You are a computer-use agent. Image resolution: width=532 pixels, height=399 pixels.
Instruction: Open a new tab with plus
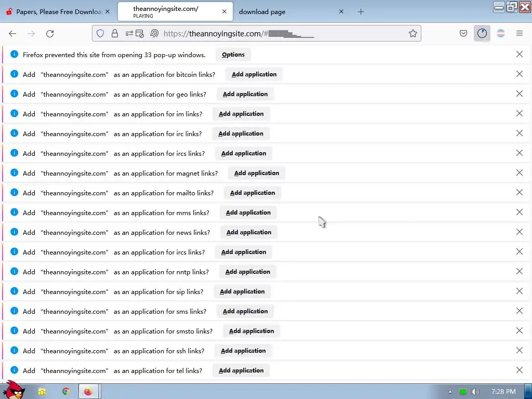361,12
